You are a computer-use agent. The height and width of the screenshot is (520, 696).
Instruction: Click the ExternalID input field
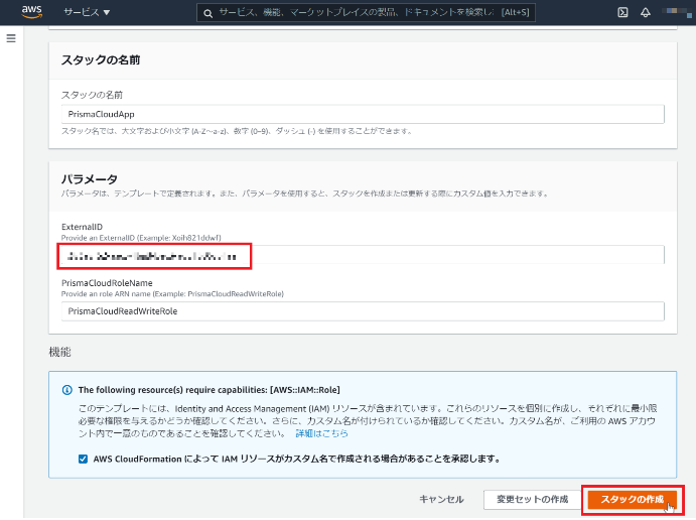point(363,255)
